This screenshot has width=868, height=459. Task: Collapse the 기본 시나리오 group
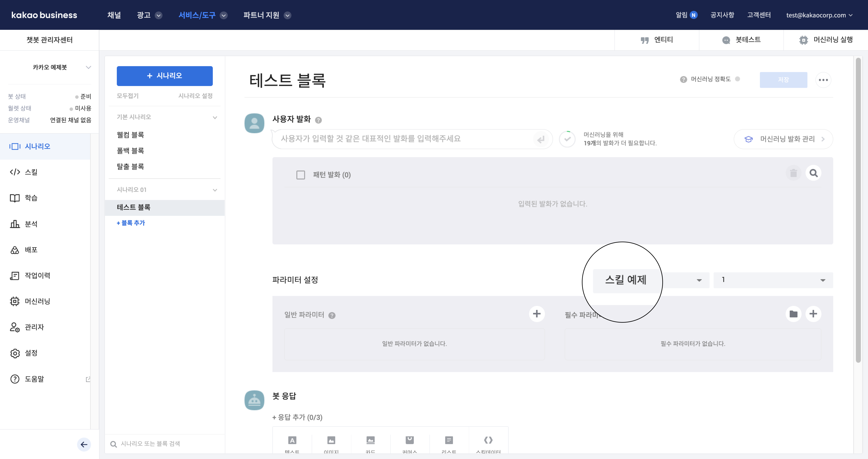coord(215,117)
